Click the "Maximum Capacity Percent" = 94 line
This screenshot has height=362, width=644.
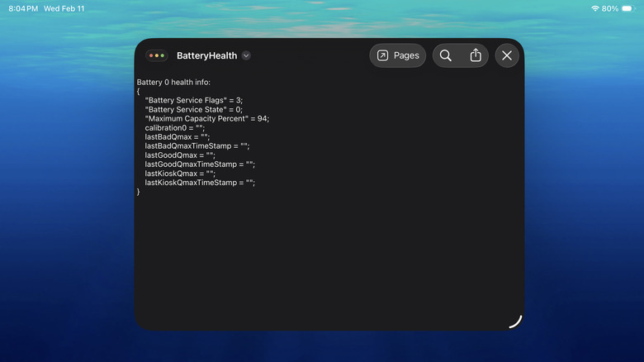[x=206, y=118]
